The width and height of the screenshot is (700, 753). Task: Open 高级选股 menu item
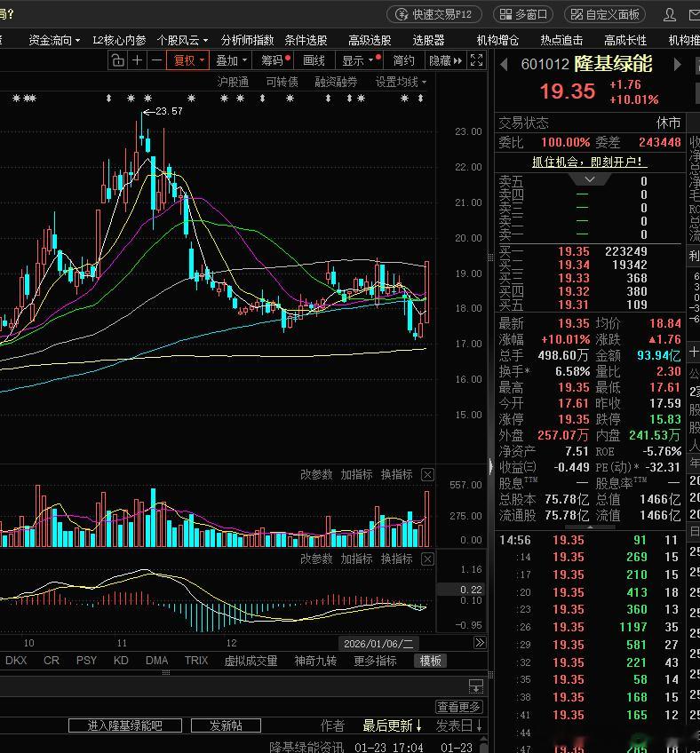point(370,40)
